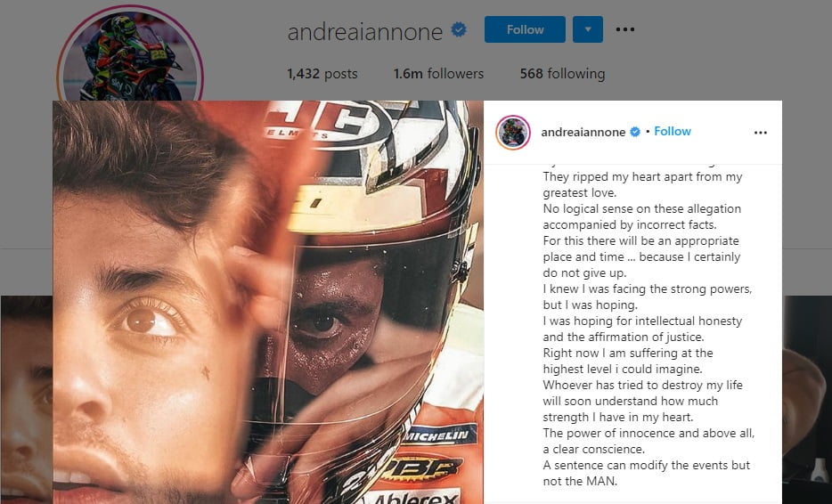Screen dimensions: 832x504
Task: Click the verified badge in post header
Action: (635, 132)
